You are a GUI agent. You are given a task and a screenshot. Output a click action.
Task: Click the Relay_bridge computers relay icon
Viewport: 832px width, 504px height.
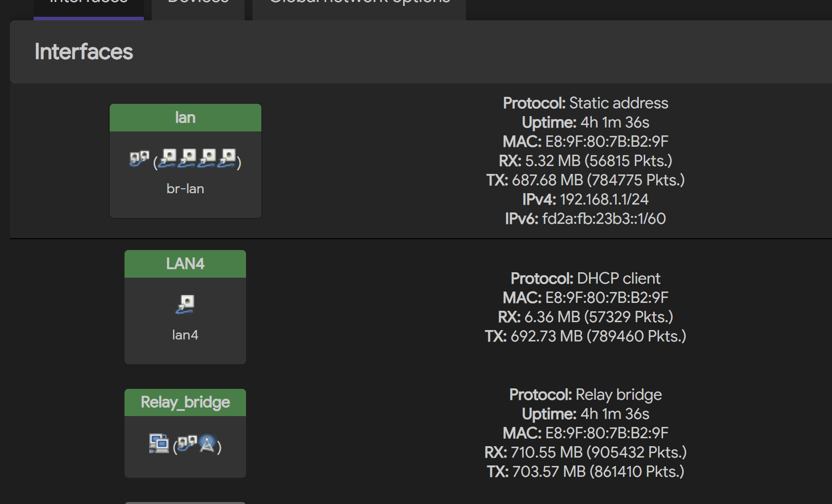tap(159, 443)
